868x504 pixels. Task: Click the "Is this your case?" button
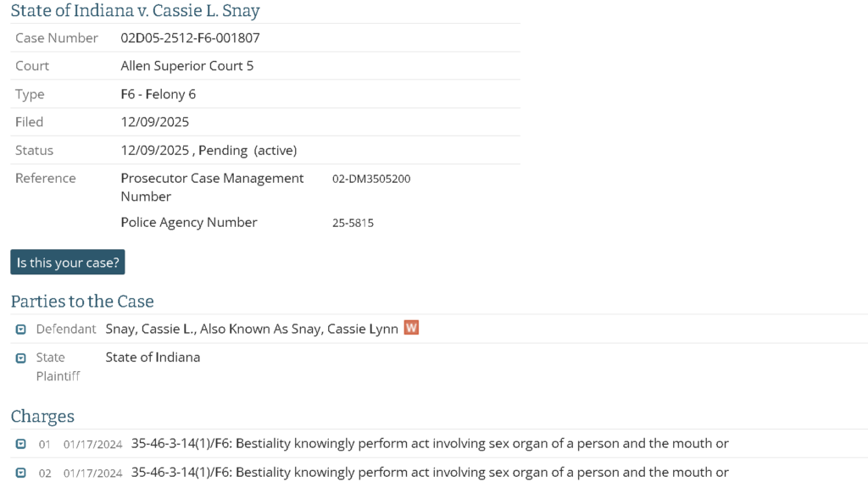click(x=68, y=263)
